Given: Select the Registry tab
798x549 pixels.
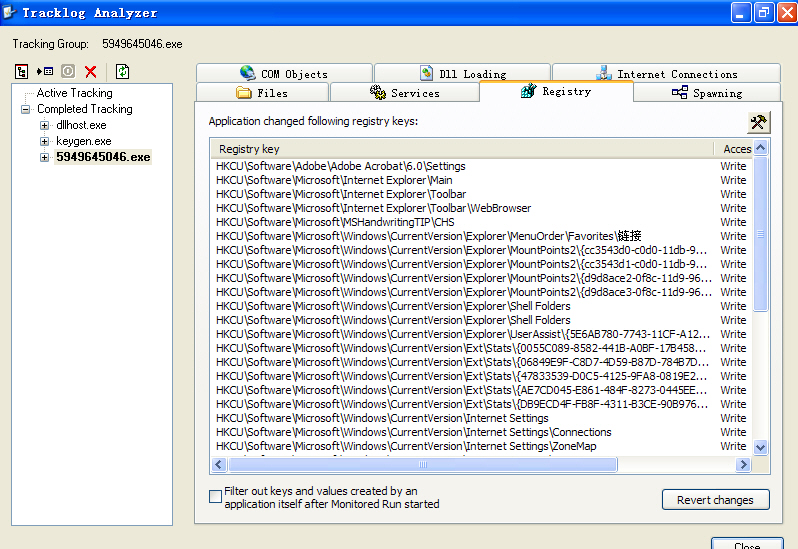Looking at the screenshot, I should click(x=556, y=92).
